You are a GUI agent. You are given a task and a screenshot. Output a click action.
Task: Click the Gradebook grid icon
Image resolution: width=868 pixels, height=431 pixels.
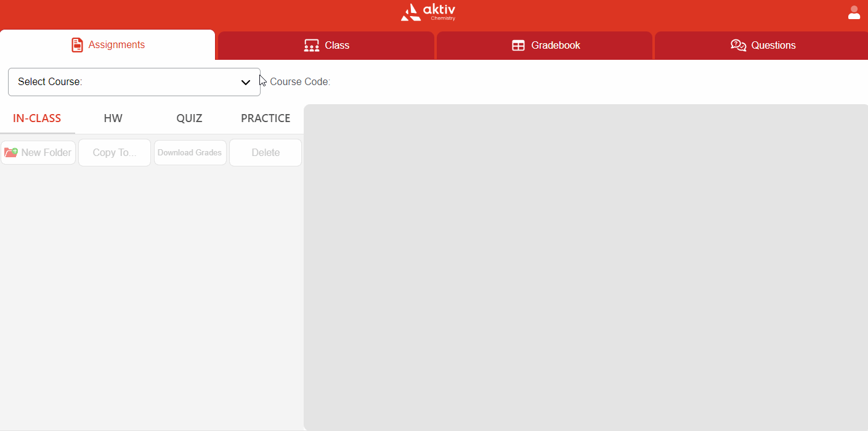pos(518,44)
